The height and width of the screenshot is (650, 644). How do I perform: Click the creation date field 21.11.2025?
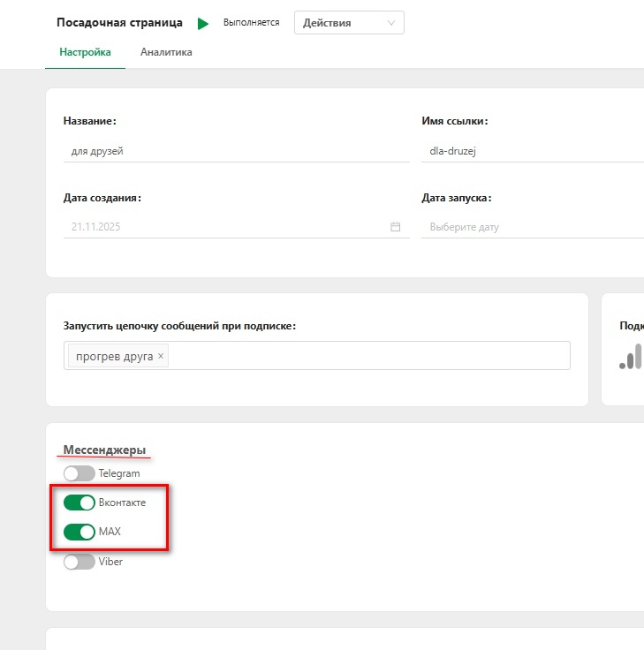(227, 227)
